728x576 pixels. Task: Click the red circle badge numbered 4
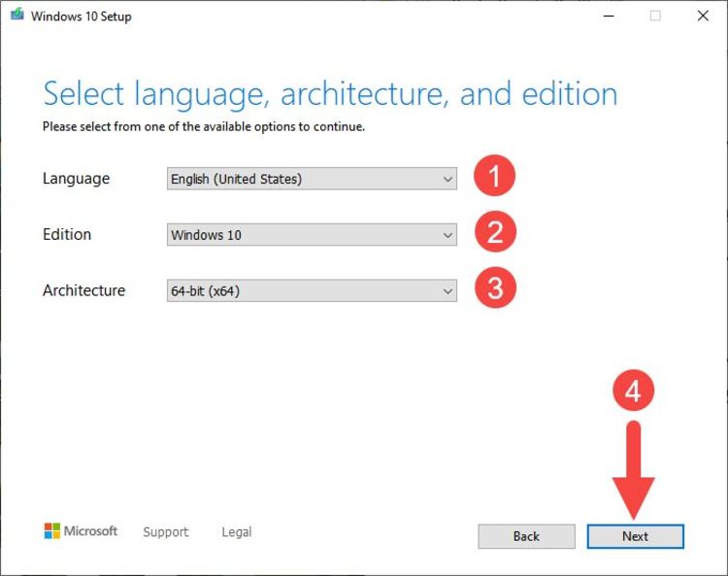click(x=633, y=391)
